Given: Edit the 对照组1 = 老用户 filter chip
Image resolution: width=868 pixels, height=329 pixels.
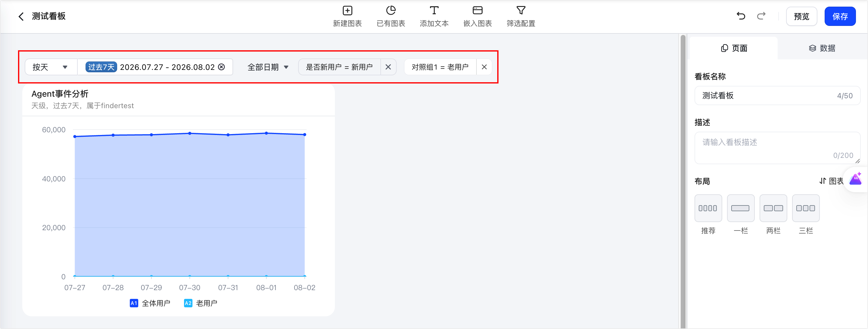Looking at the screenshot, I should [440, 67].
